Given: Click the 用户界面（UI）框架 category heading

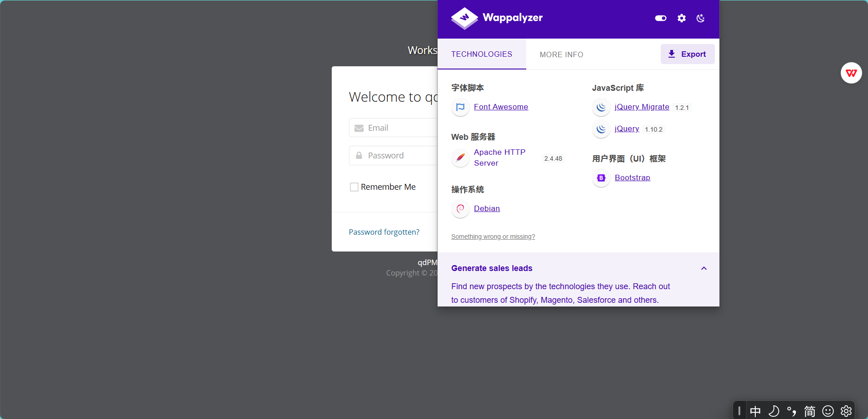Looking at the screenshot, I should [629, 158].
